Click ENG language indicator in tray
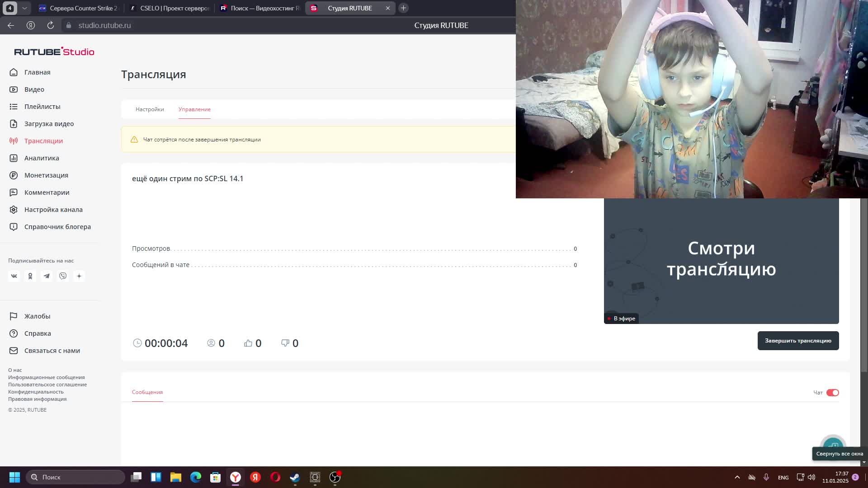 click(x=783, y=478)
